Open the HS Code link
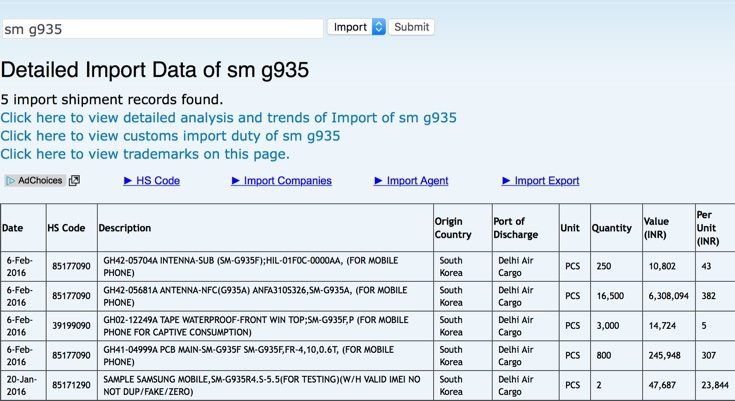This screenshot has width=735, height=401. (151, 181)
